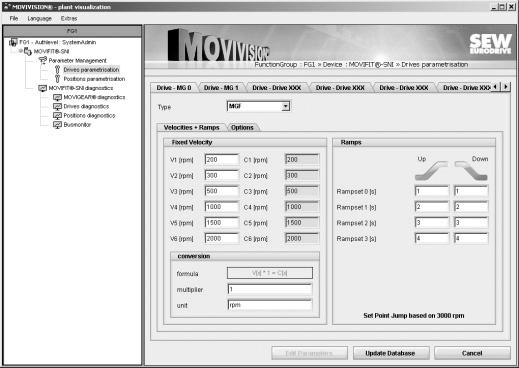This screenshot has height=368, width=519.
Task: Click the FG1 panel header
Action: (x=72, y=31)
